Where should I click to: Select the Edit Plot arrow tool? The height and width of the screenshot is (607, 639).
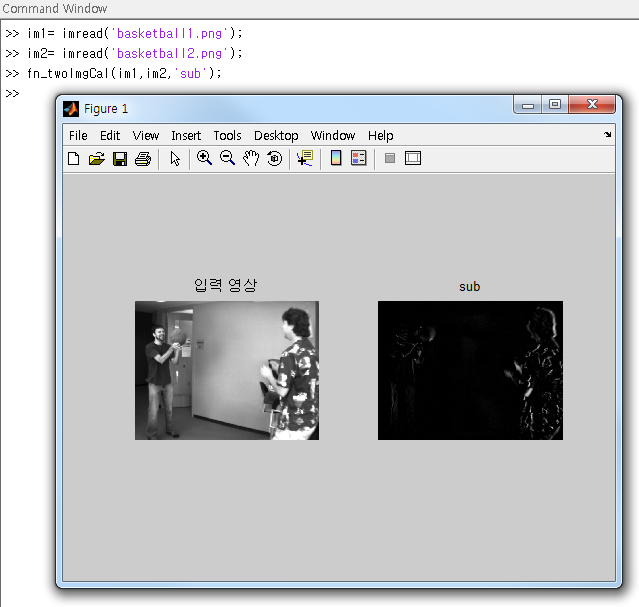(175, 159)
